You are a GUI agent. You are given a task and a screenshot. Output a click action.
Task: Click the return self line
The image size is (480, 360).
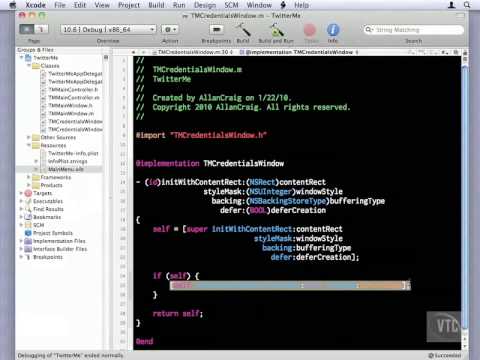(x=178, y=314)
